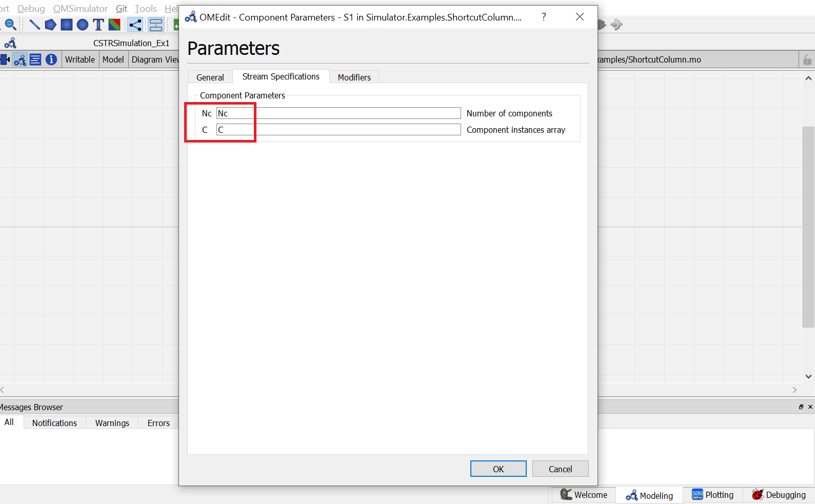Switch to Plotting perspective
This screenshot has width=815, height=504.
click(x=712, y=495)
